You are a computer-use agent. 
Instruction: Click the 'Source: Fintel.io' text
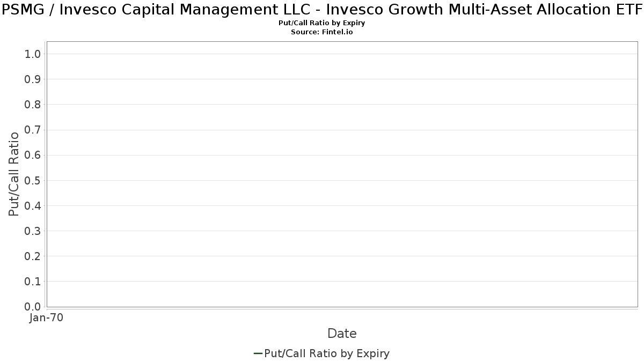click(x=322, y=32)
